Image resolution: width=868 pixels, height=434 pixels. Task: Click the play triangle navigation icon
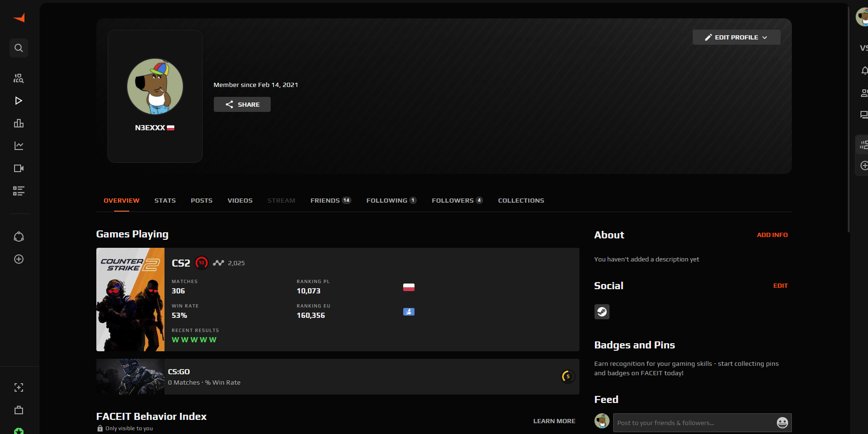point(19,101)
